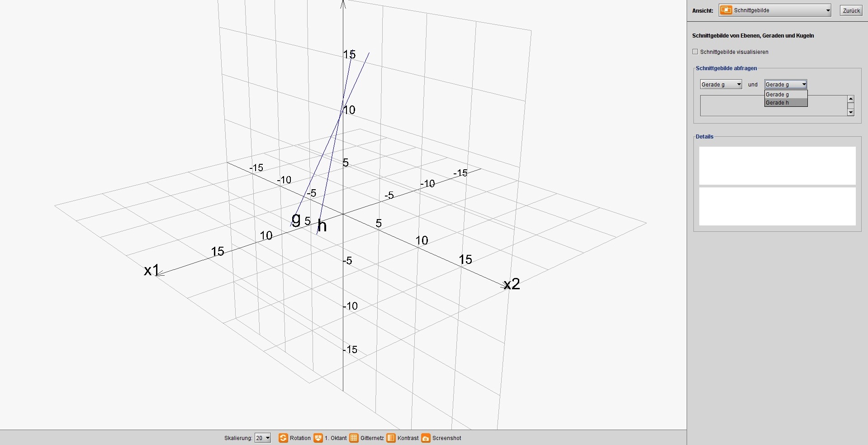Click the line label g in 3D view
Image resolution: width=868 pixels, height=445 pixels.
[296, 219]
